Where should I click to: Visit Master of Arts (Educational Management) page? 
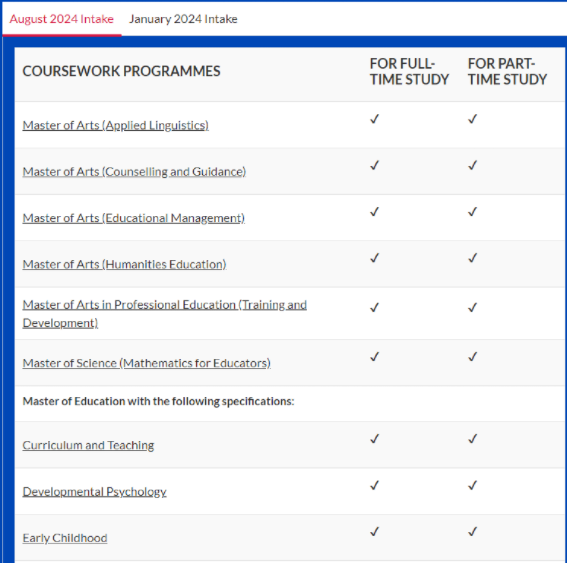click(133, 218)
